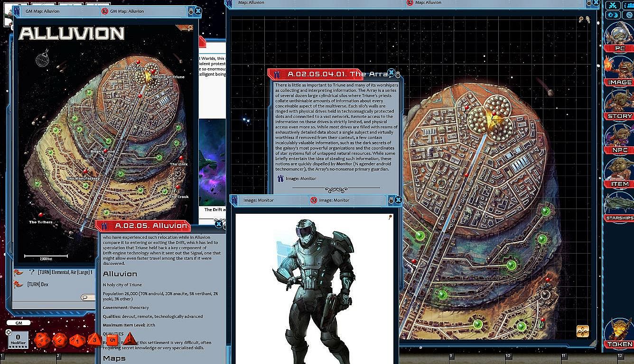
Task: Roll the d6 die
Action: (112, 339)
